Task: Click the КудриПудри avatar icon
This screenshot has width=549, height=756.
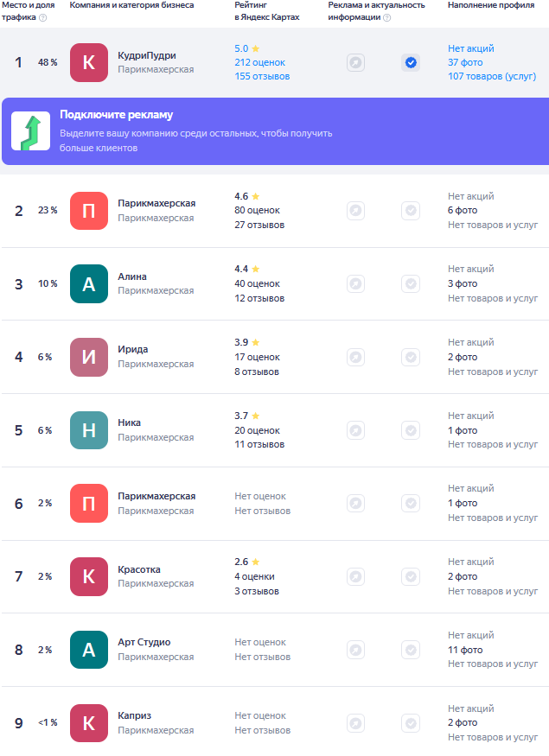Action: pyautogui.click(x=88, y=62)
